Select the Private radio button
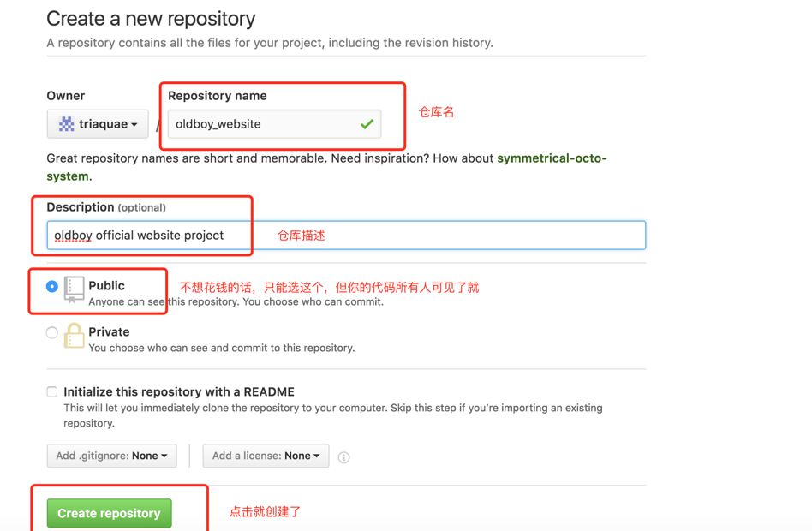Viewport: 812px width, 531px height. point(51,332)
